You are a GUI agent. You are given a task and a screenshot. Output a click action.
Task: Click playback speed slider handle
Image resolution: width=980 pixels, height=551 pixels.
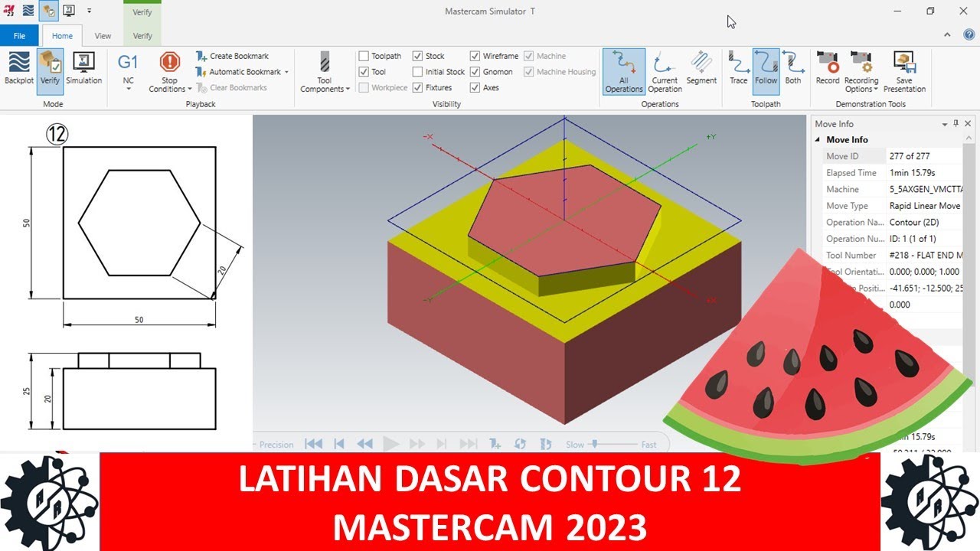pyautogui.click(x=595, y=444)
